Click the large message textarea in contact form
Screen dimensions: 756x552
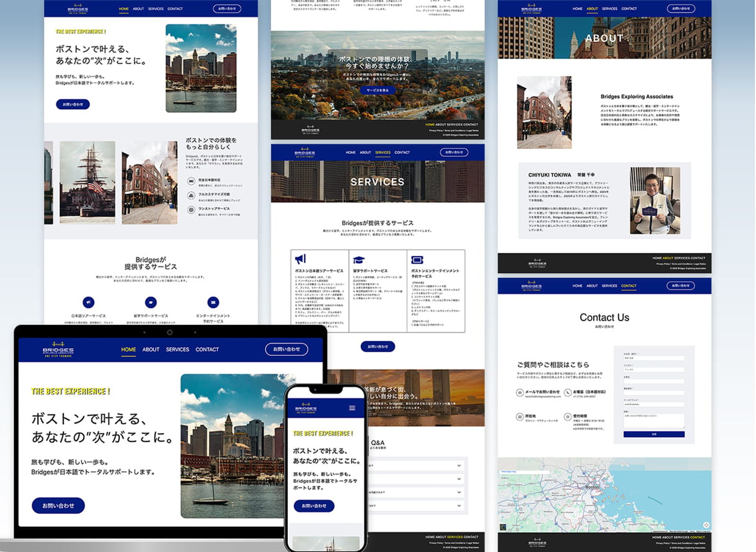pyautogui.click(x=654, y=420)
